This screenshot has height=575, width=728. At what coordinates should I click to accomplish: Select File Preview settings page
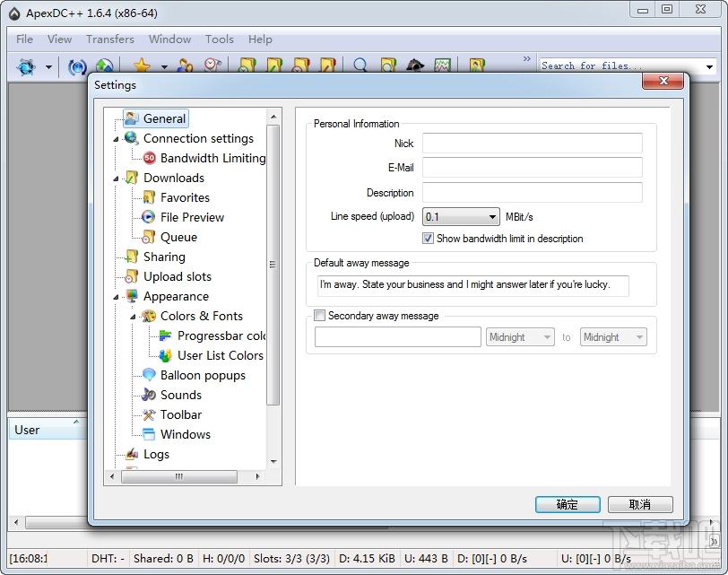(192, 217)
